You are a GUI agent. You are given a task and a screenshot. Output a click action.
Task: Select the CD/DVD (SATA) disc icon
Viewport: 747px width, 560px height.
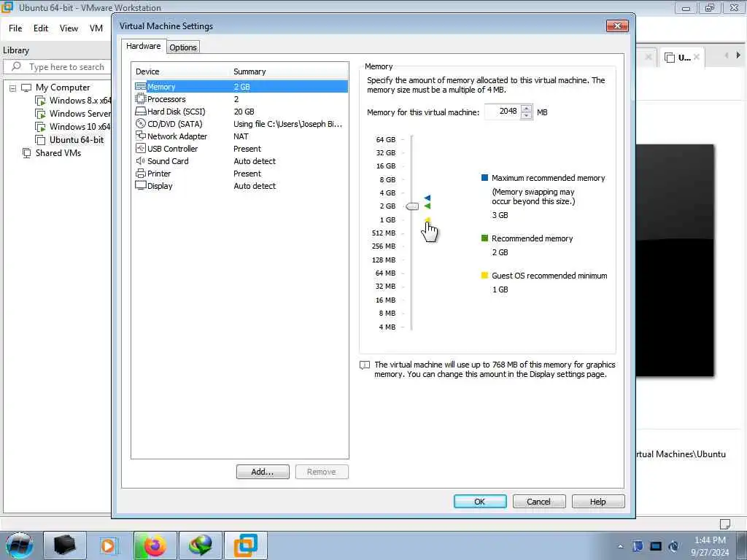(x=141, y=124)
